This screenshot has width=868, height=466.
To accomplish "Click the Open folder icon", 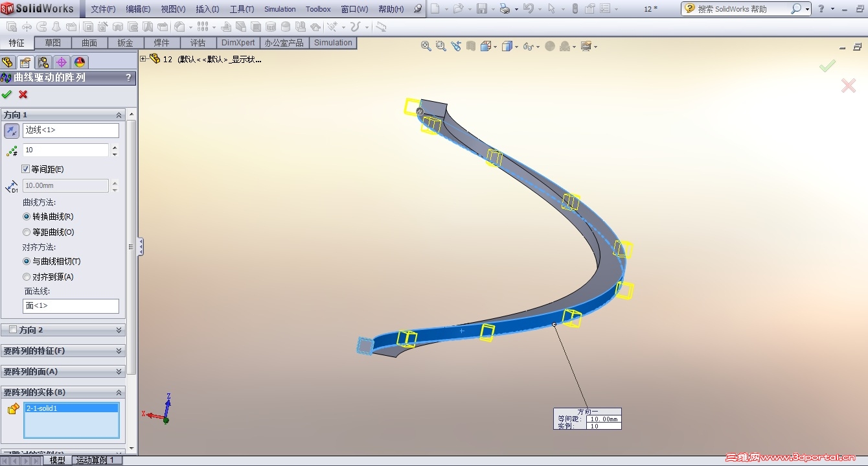I will [459, 9].
